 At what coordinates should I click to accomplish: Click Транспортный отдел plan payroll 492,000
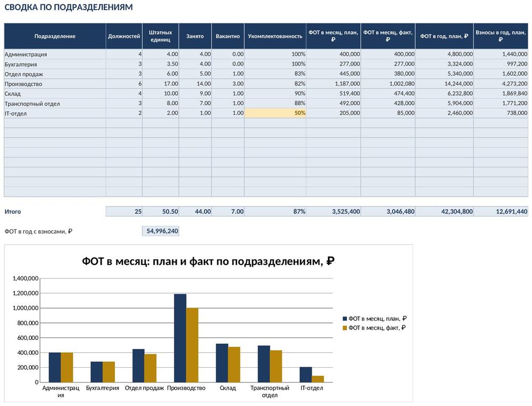click(333, 103)
